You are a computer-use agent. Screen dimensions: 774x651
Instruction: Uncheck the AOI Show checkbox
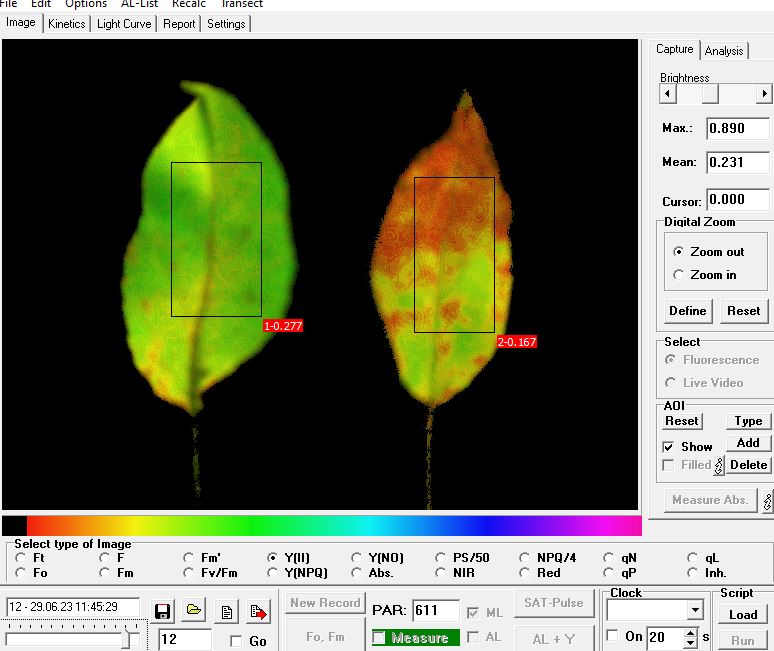pyautogui.click(x=668, y=447)
